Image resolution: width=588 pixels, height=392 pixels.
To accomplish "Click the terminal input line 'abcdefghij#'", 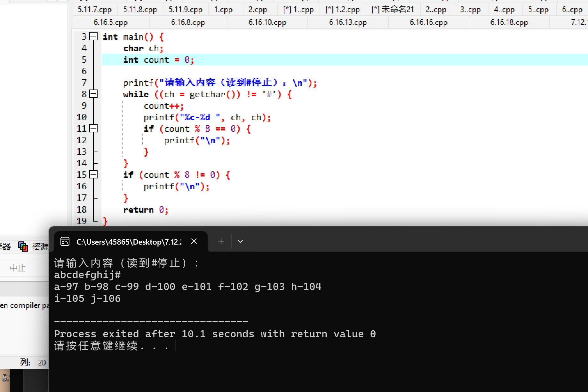I will pyautogui.click(x=88, y=275).
